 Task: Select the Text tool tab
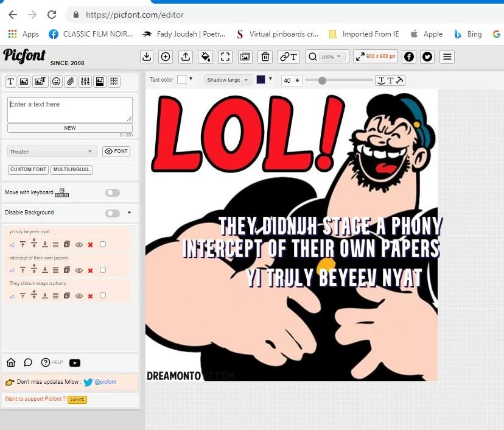10,82
